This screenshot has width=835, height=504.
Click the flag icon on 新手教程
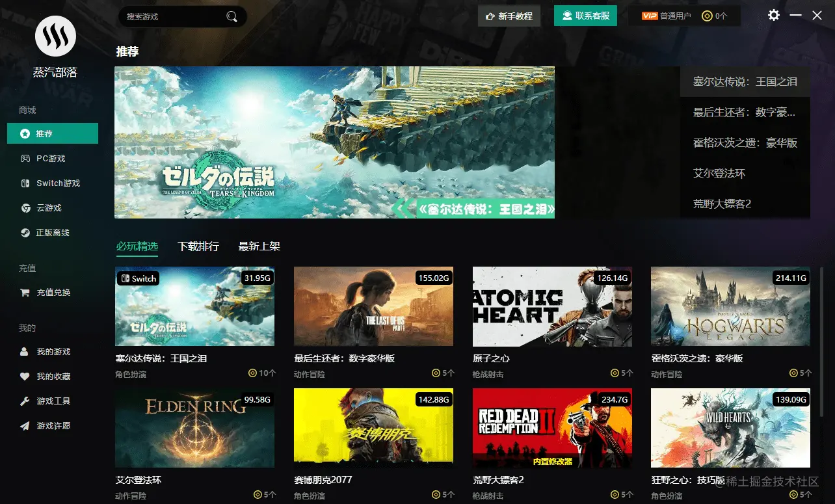point(489,16)
